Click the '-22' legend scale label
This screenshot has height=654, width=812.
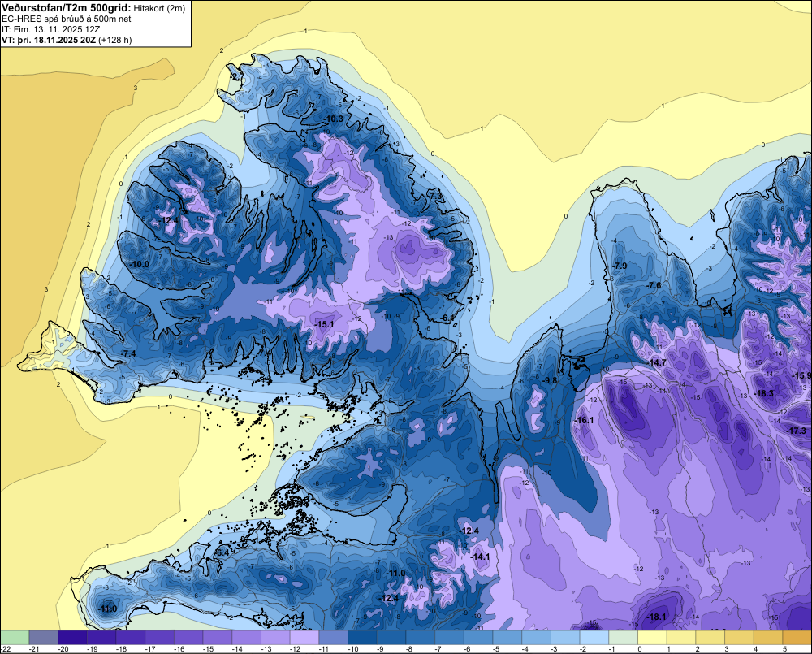coord(6,649)
